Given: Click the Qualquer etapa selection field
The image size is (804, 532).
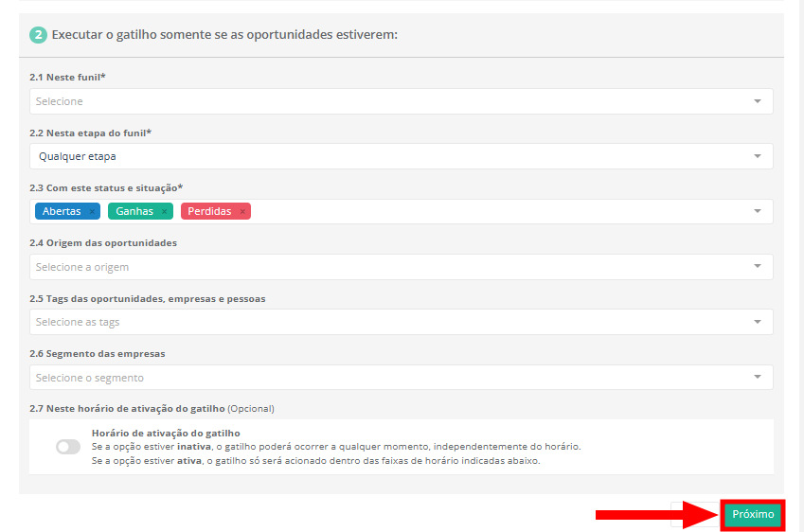Looking at the screenshot, I should click(379, 156).
